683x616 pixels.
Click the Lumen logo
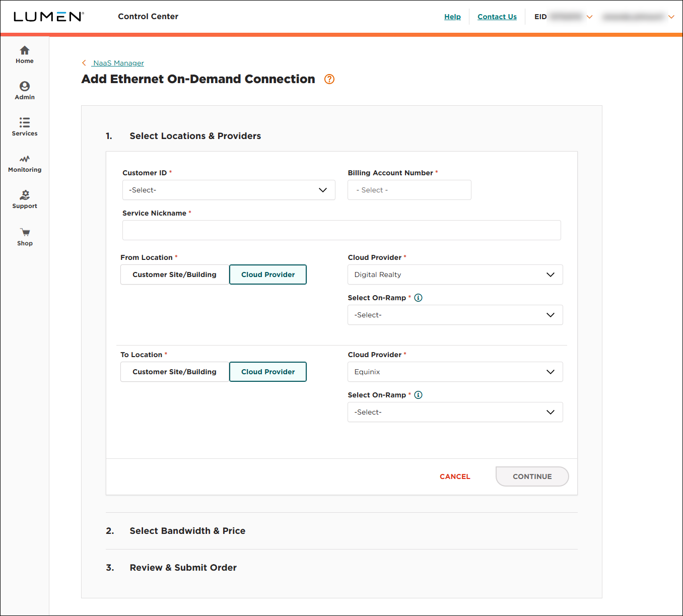(x=49, y=17)
